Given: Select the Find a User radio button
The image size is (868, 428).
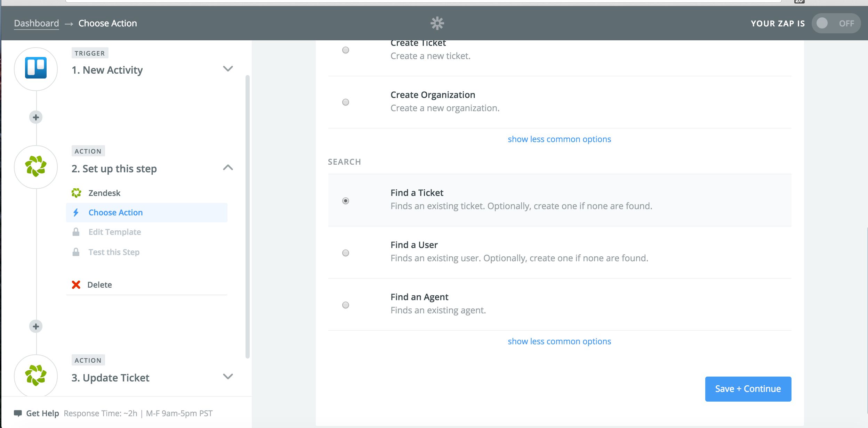Looking at the screenshot, I should [345, 253].
